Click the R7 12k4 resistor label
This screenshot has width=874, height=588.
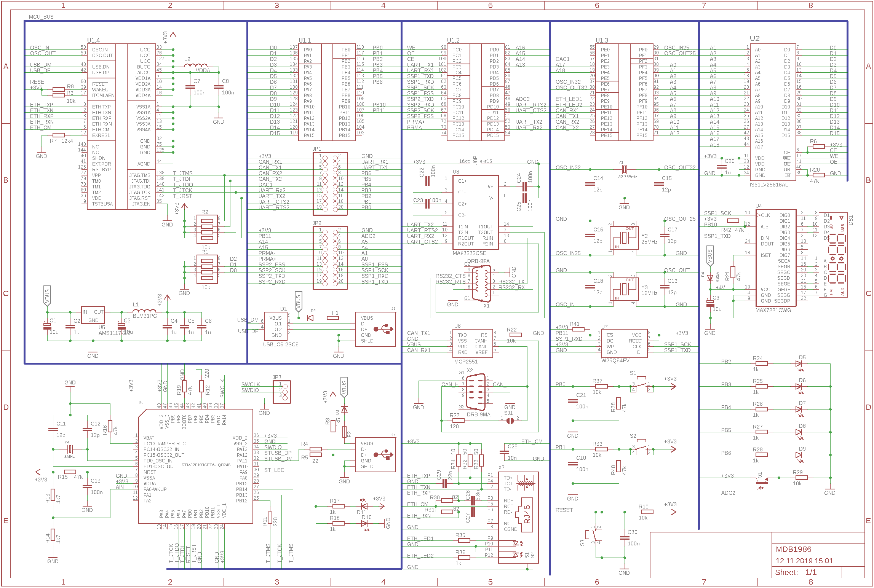[61, 141]
